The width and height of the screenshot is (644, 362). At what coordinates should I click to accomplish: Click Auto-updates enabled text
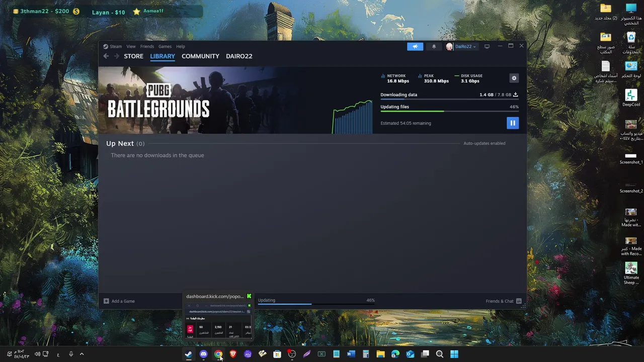coord(484,143)
